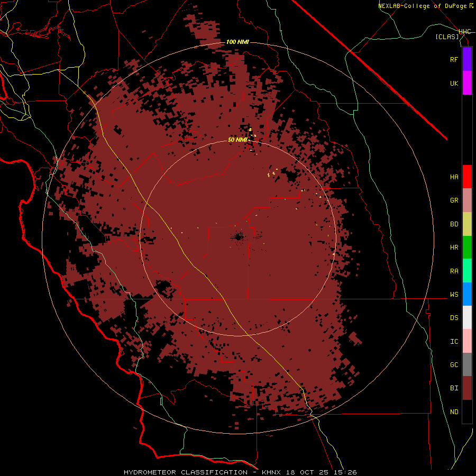Viewport: 476px width, 476px height.
Task: Click the BI dark red swatch
Action: [x=467, y=388]
